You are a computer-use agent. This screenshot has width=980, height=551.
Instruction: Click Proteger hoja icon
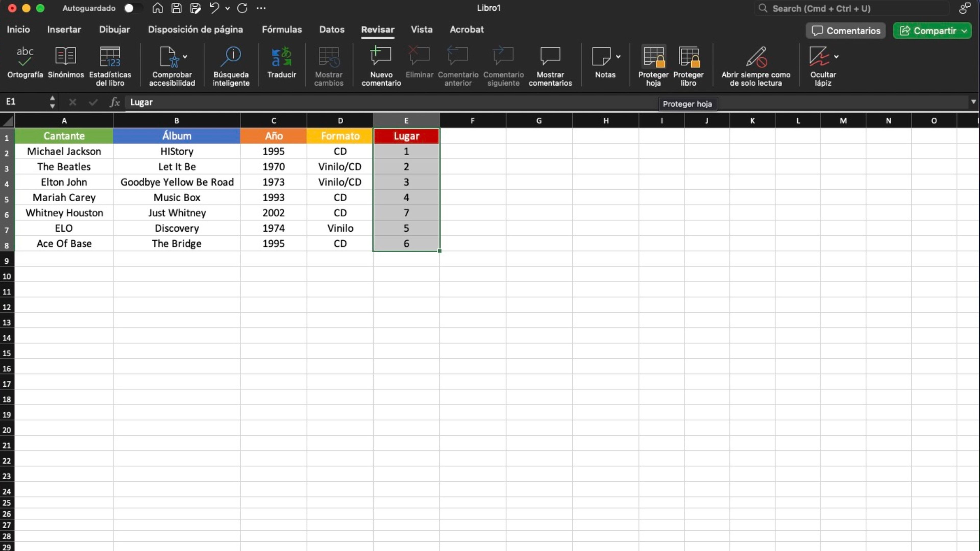pos(654,57)
